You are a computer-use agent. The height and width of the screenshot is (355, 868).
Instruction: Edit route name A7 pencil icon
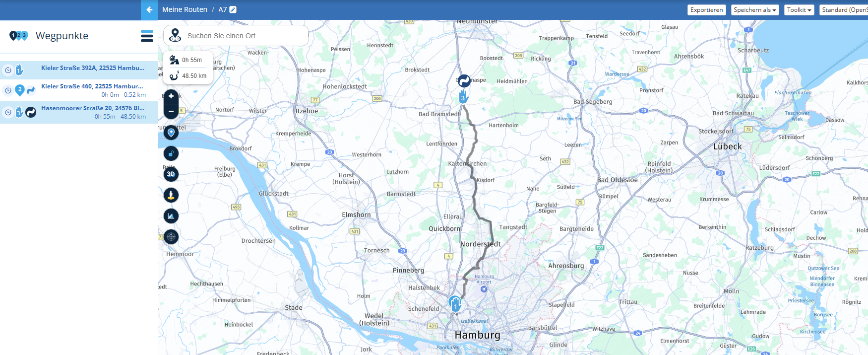(233, 9)
